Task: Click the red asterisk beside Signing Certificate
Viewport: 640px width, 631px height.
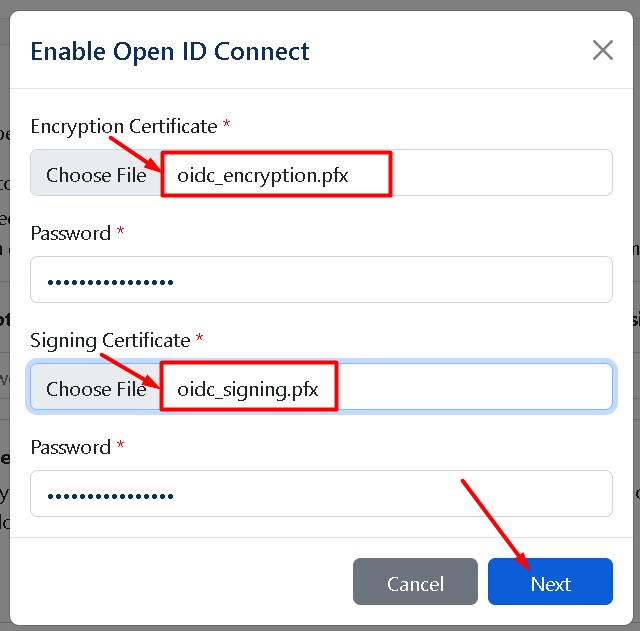Action: click(199, 339)
